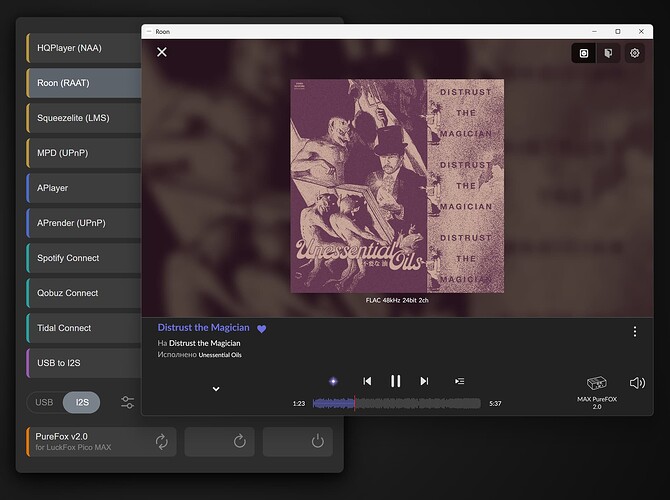
Task: Open the three-dot track options menu
Action: tap(634, 332)
